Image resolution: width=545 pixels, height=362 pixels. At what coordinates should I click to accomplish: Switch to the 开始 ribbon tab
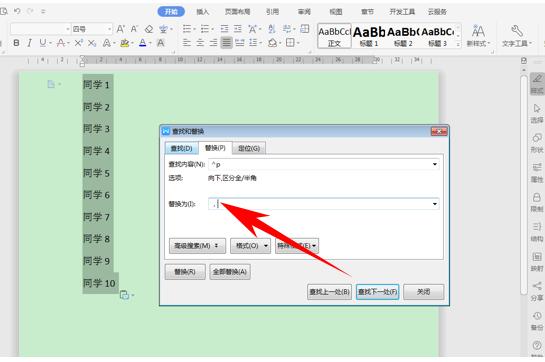(171, 11)
